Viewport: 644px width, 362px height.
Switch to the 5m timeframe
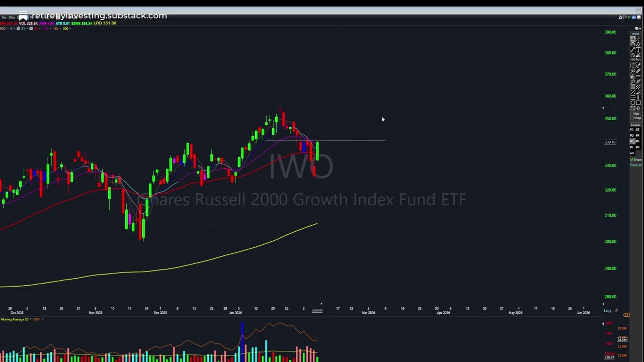pos(4,18)
